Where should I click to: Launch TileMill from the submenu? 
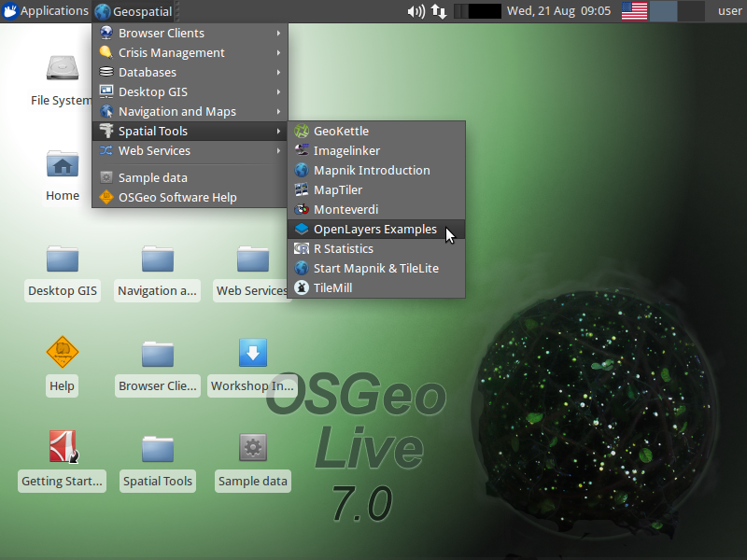[376, 287]
